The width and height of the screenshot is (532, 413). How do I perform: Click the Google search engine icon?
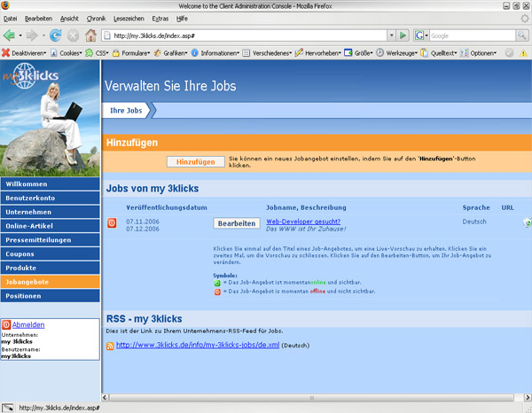click(419, 35)
